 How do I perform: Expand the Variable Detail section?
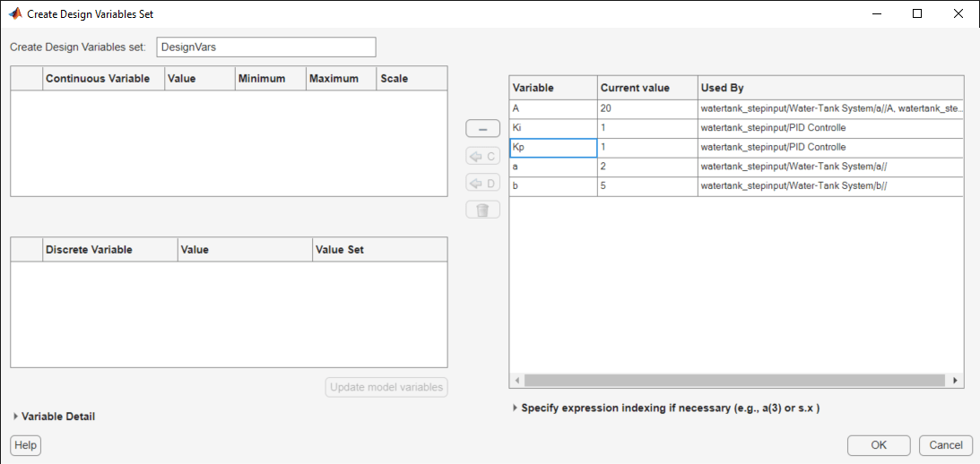pos(16,417)
